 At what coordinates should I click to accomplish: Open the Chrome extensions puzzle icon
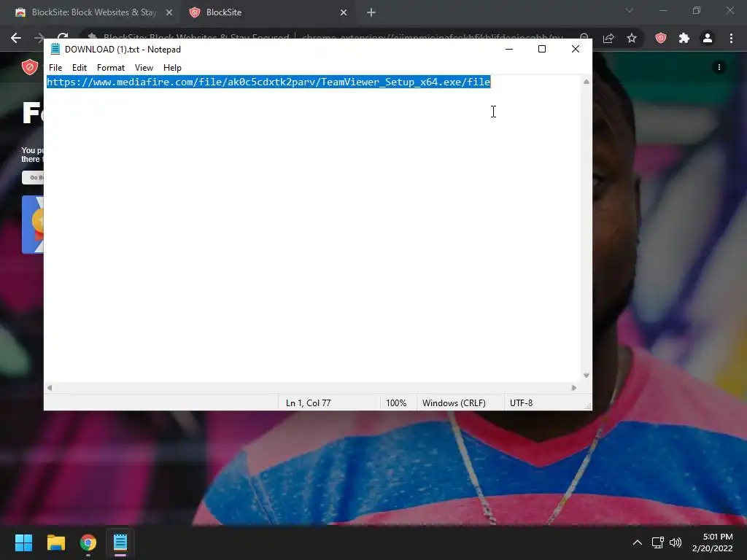click(x=684, y=38)
